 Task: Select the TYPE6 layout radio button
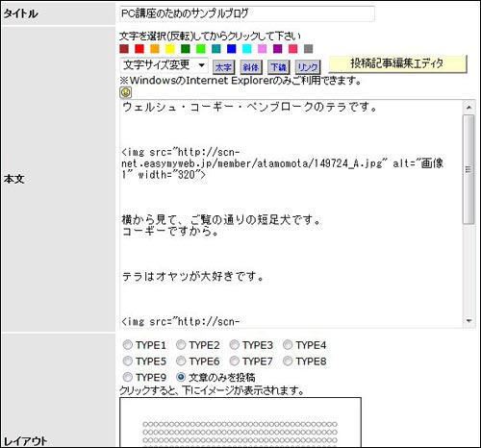(181, 361)
